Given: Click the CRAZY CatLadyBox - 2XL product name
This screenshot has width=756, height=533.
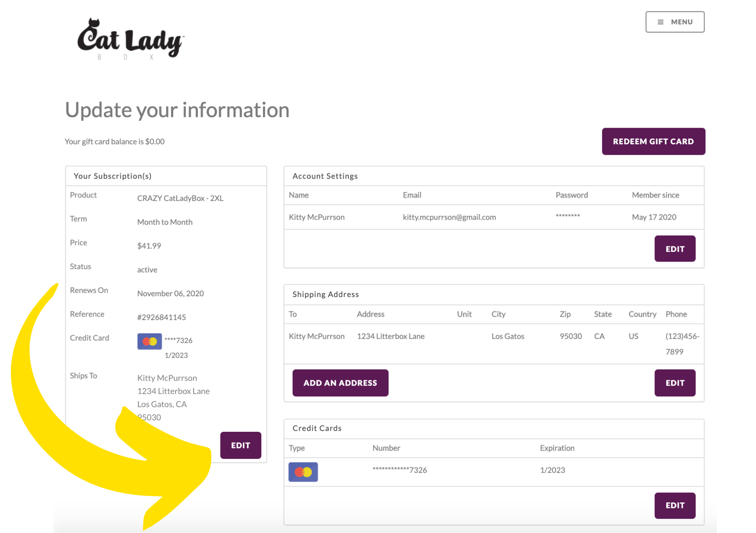Looking at the screenshot, I should pos(180,198).
